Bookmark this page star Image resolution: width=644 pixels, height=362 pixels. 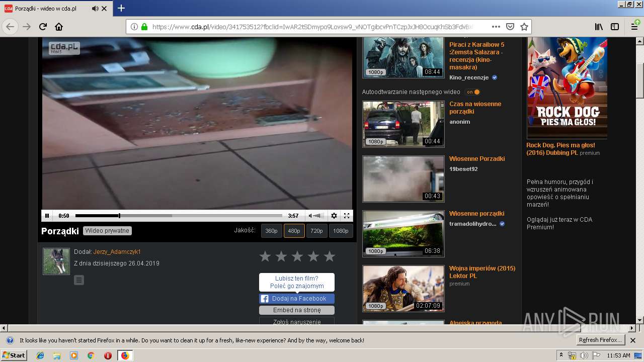tap(524, 27)
